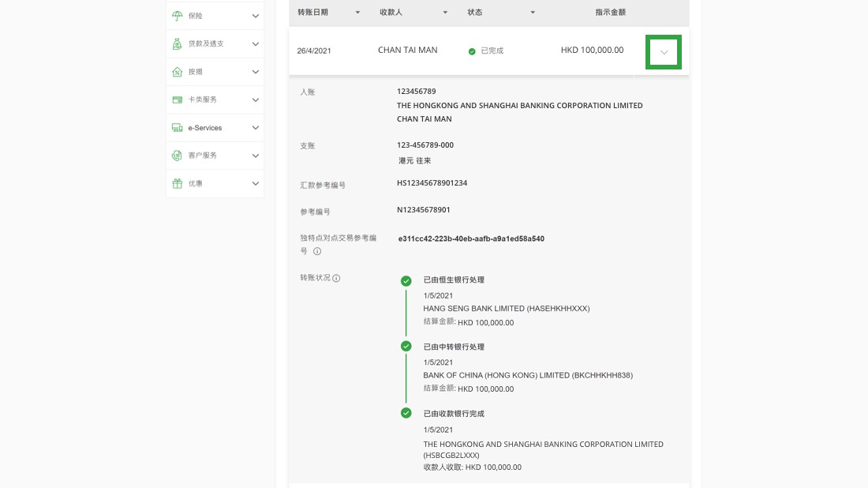Open the 客户服务 sidebar menu item
The height and width of the screenshot is (488, 868).
[x=215, y=156]
